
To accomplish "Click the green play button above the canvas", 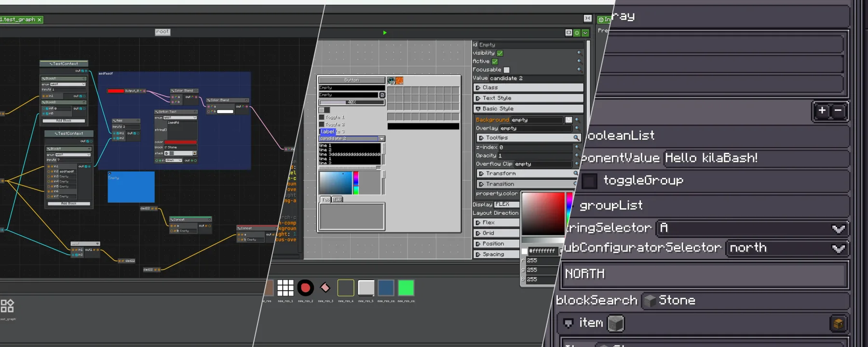I will click(385, 33).
